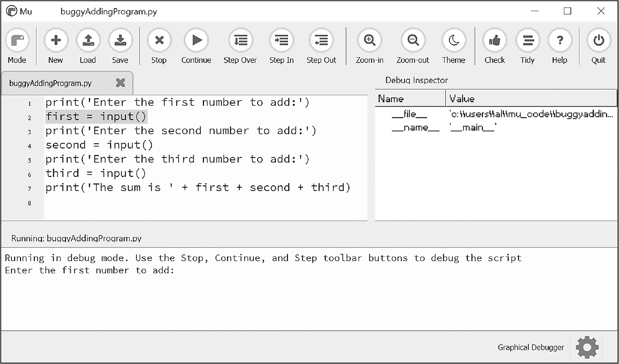Open the Help documentation
This screenshot has width=619, height=364.
[559, 46]
